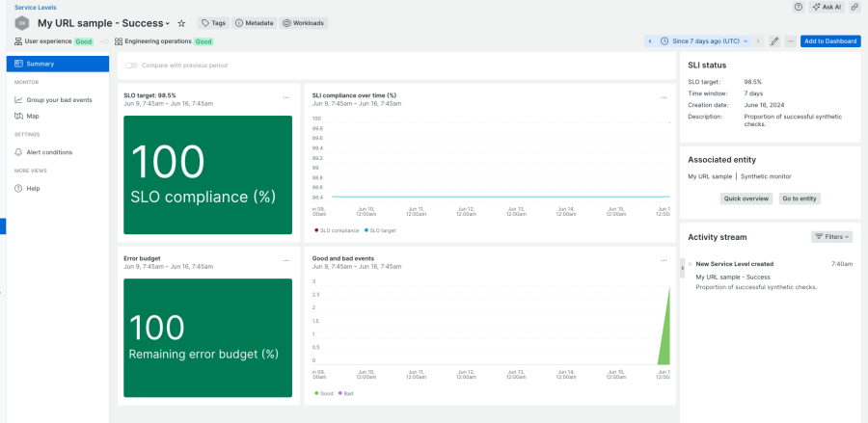Image resolution: width=868 pixels, height=423 pixels.
Task: Expand the My URL sample - Success title dropdown
Action: click(x=168, y=23)
